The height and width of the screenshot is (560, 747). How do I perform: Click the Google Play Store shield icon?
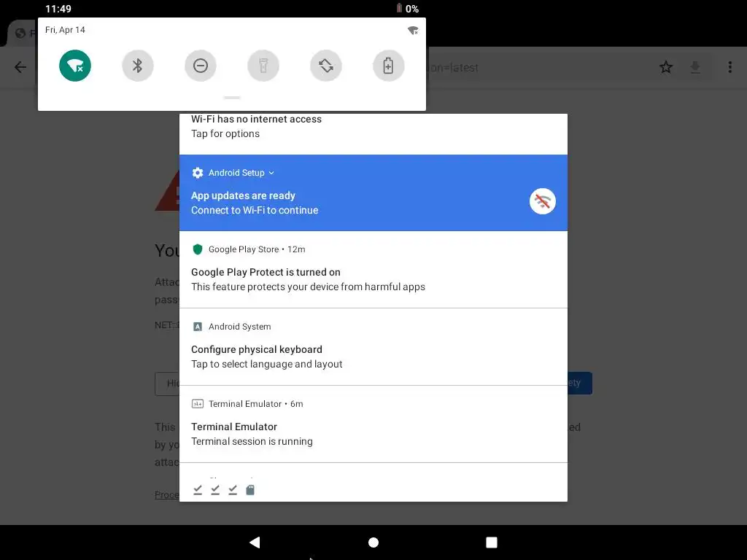[x=197, y=249]
